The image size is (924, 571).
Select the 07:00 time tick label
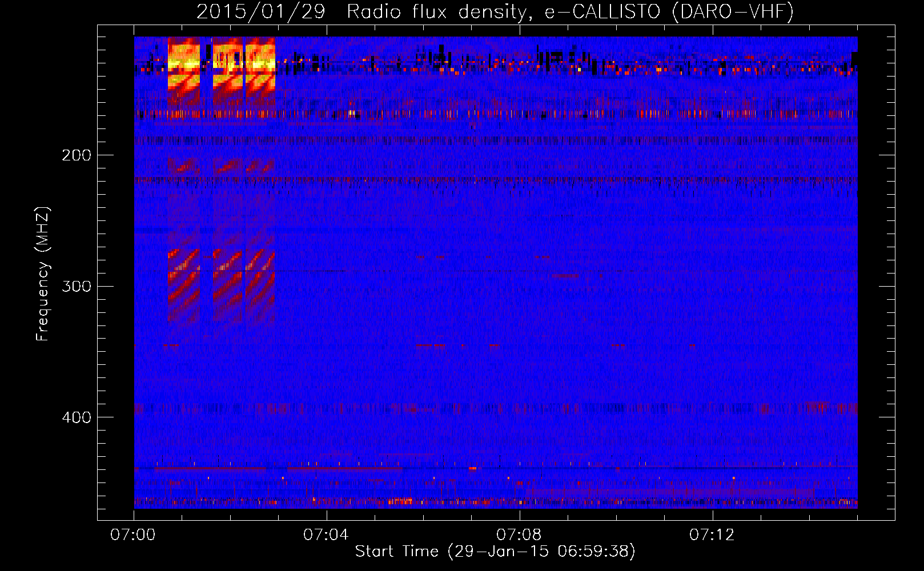pyautogui.click(x=133, y=535)
